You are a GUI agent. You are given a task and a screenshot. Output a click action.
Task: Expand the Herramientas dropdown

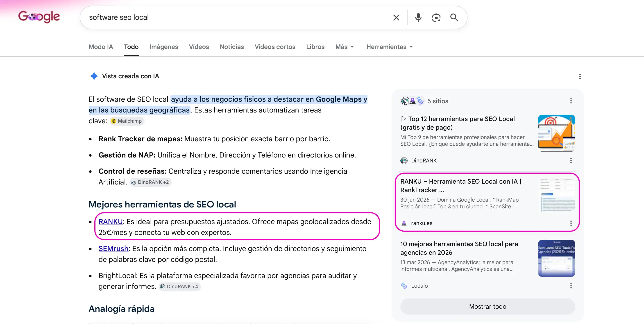point(389,47)
